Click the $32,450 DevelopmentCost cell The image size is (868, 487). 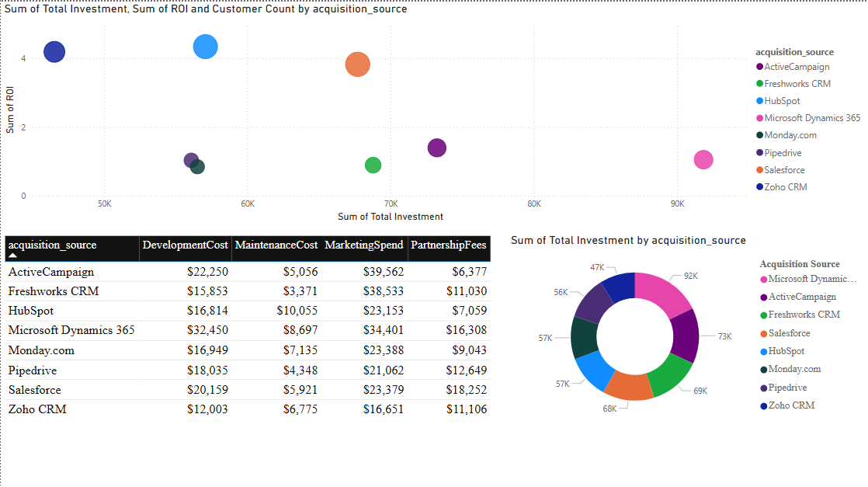[207, 330]
